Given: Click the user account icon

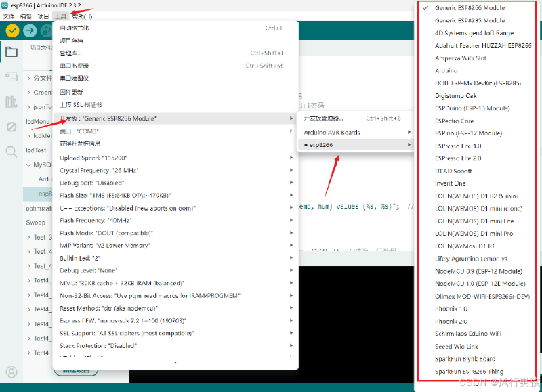Looking at the screenshot, I should coord(12,372).
